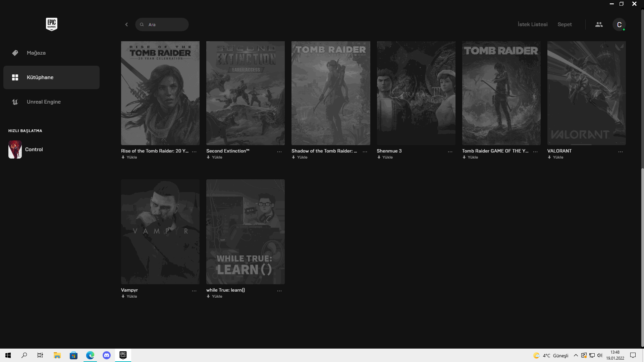Click Yükle under Shadow of the Tomb Raider

coord(300,157)
